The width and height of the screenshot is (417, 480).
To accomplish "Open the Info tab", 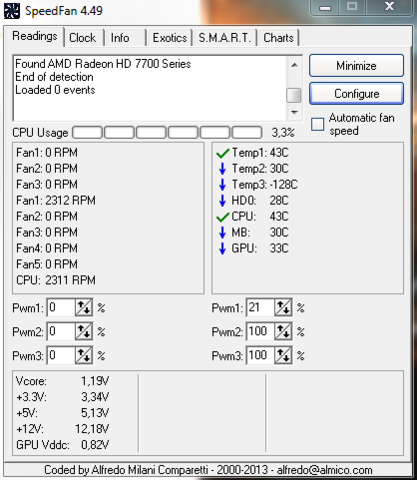I will [120, 38].
